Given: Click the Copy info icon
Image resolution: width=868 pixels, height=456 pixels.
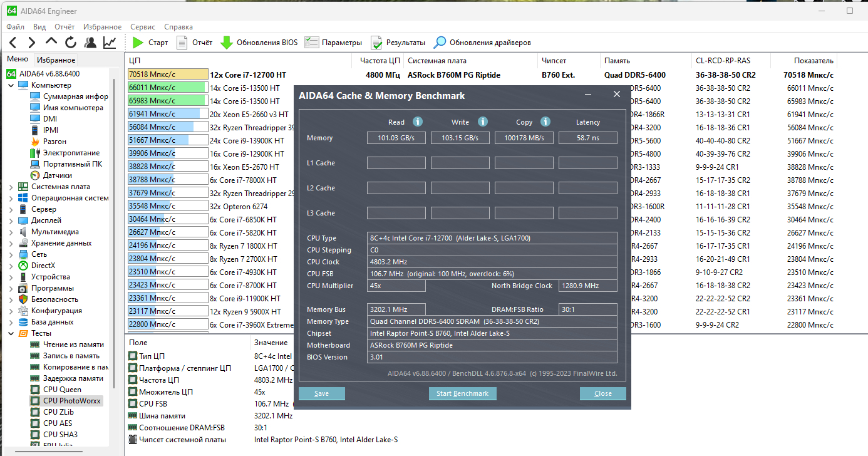Looking at the screenshot, I should [x=545, y=122].
